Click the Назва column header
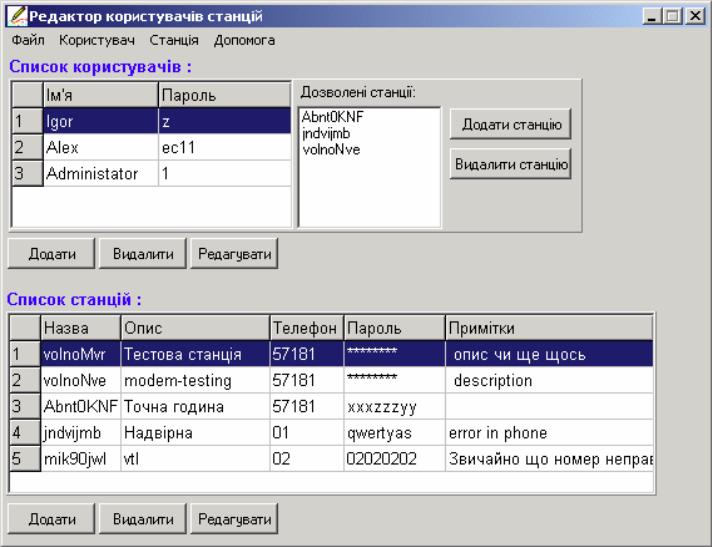The height and width of the screenshot is (547, 712). pos(80,328)
